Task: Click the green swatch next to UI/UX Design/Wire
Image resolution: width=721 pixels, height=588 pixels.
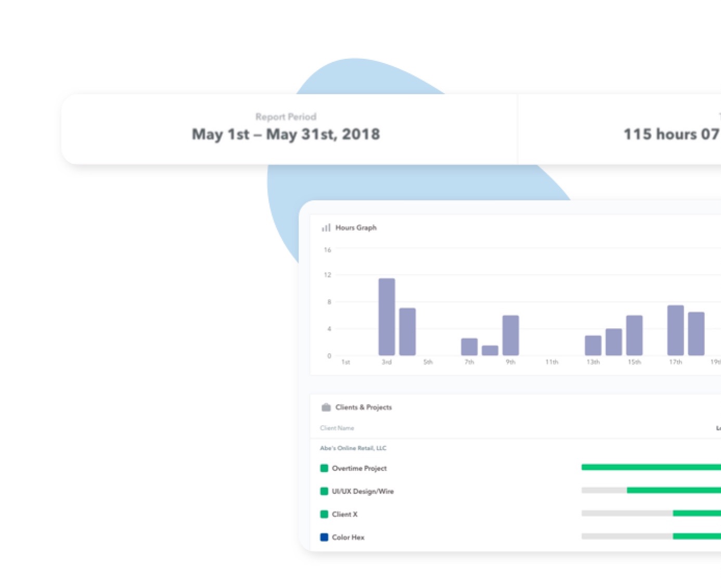Action: pyautogui.click(x=324, y=491)
